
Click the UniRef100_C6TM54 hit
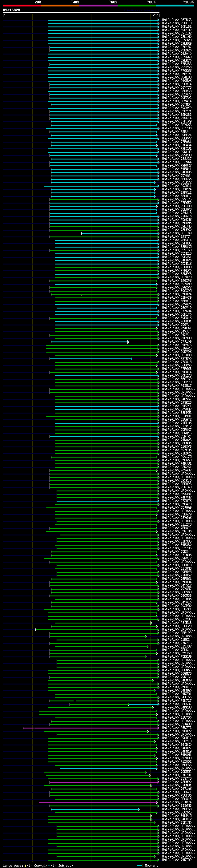pos(177,104)
